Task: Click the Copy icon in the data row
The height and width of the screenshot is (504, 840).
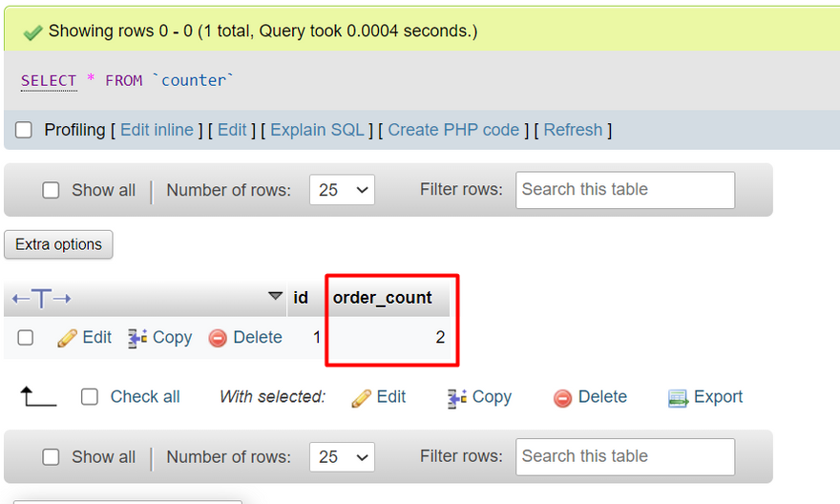Action: pyautogui.click(x=137, y=338)
